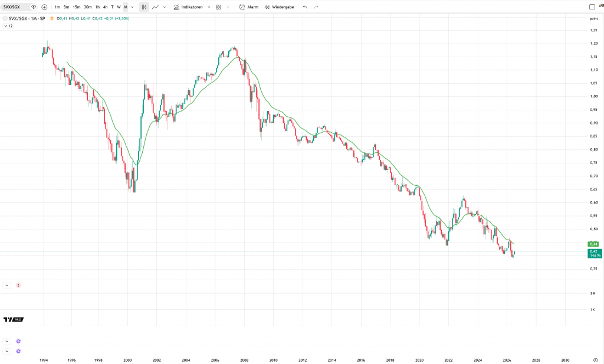Select the monthly M timeframe

coord(126,7)
